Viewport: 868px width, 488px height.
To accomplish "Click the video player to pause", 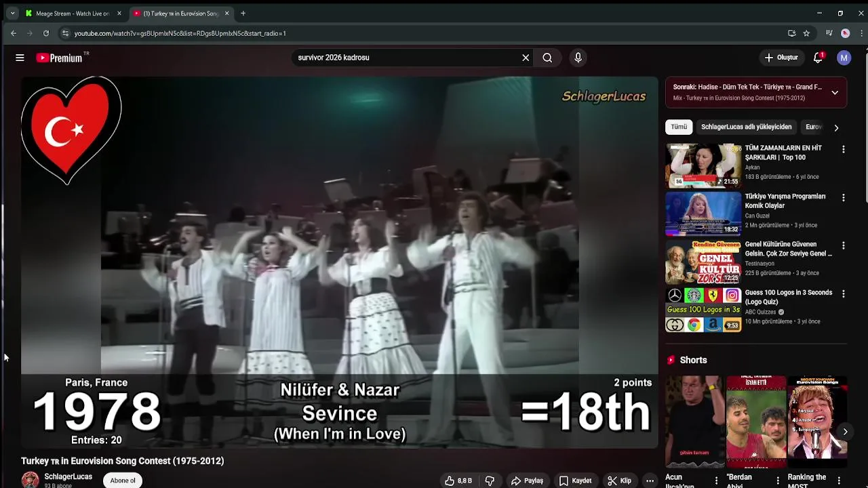I will click(339, 262).
